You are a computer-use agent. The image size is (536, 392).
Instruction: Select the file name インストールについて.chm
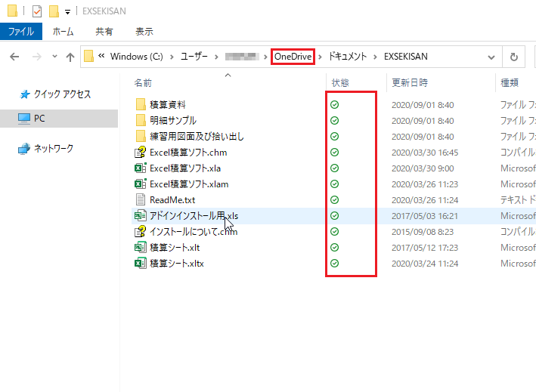[194, 232]
